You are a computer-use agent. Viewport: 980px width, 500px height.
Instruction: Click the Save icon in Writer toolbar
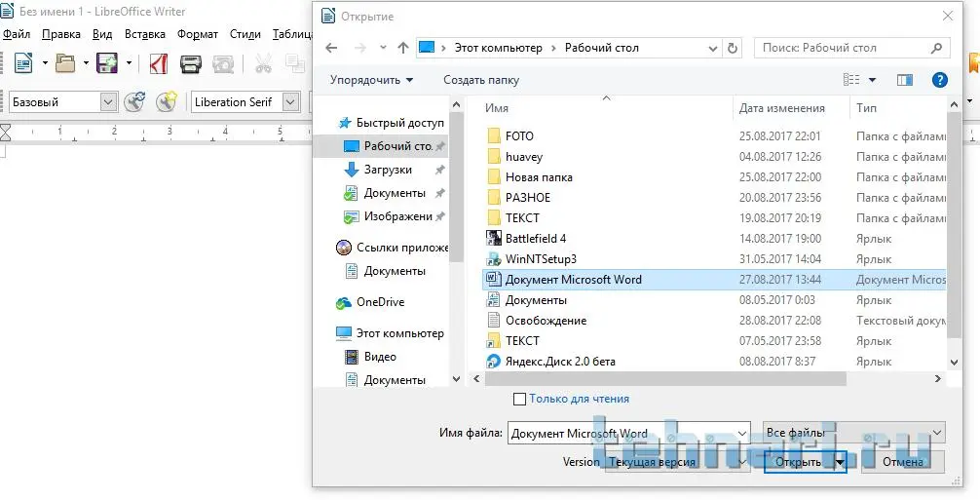107,63
